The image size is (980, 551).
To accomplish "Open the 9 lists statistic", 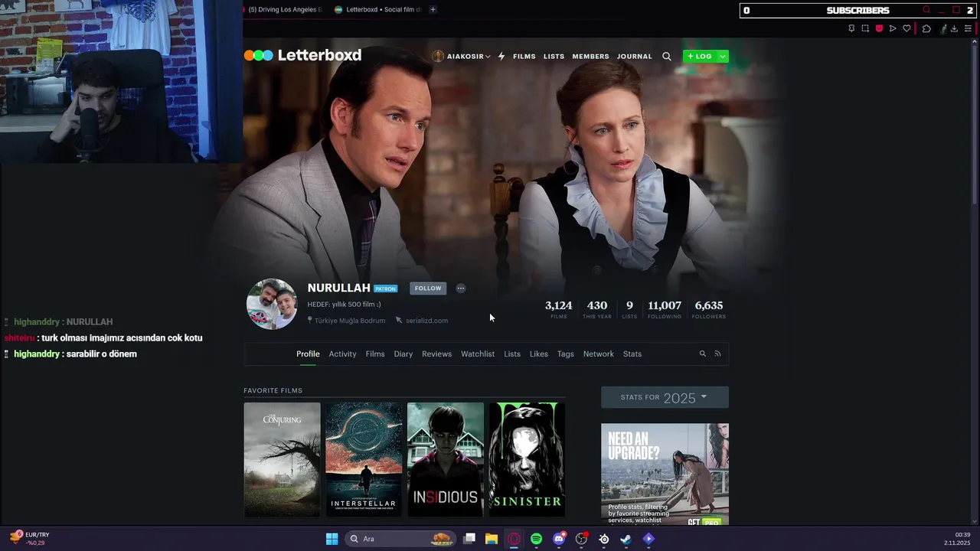I will click(x=629, y=309).
